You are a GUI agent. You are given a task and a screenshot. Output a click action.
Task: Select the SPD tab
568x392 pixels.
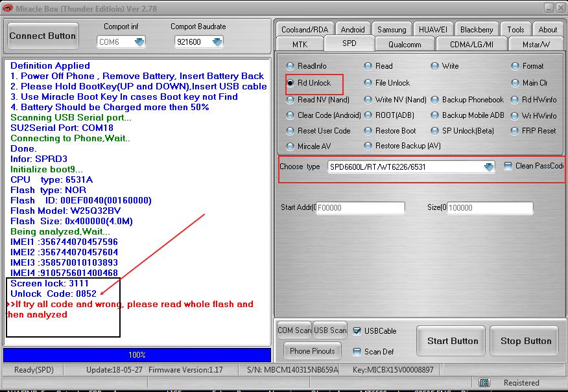349,43
